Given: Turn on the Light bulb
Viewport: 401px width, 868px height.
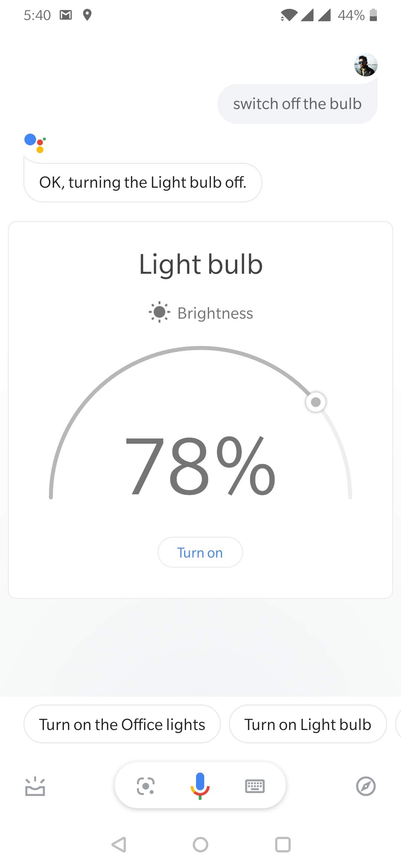Looking at the screenshot, I should click(200, 552).
